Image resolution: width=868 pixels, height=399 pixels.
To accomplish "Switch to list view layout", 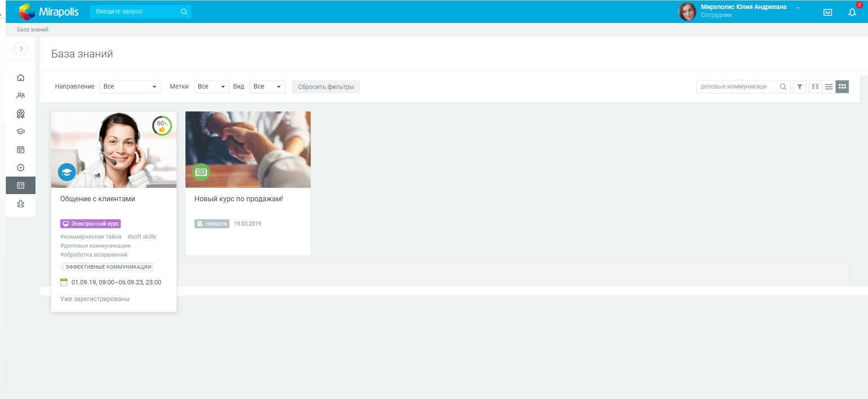I will 829,87.
